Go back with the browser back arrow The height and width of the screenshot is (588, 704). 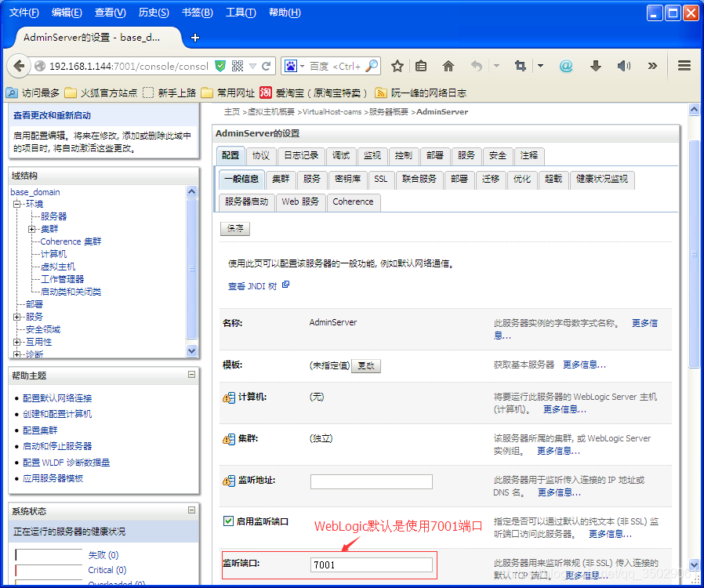click(x=19, y=67)
